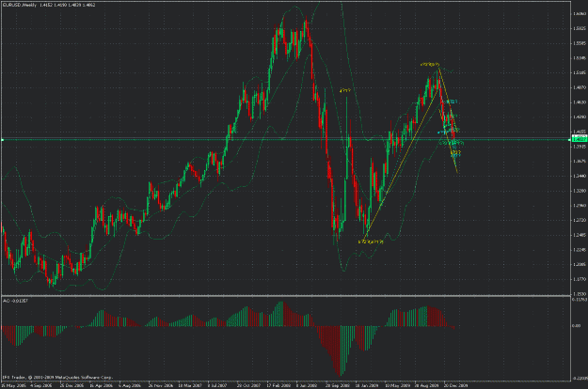Click the 26 Nov 2006 date label
The height and width of the screenshot is (389, 588).
[x=160, y=385]
